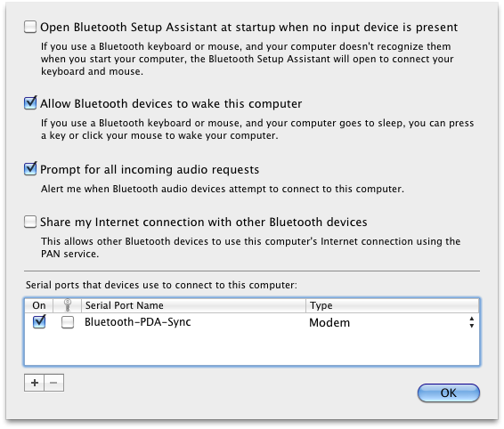Image resolution: width=504 pixels, height=429 pixels.
Task: Click the Allow Bluetooth devices to wake label
Action: point(171,104)
